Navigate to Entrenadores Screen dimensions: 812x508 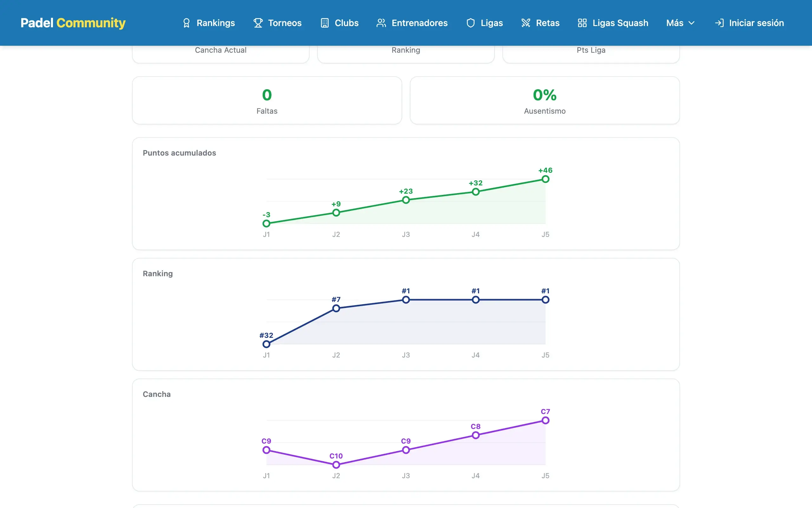[x=412, y=23]
